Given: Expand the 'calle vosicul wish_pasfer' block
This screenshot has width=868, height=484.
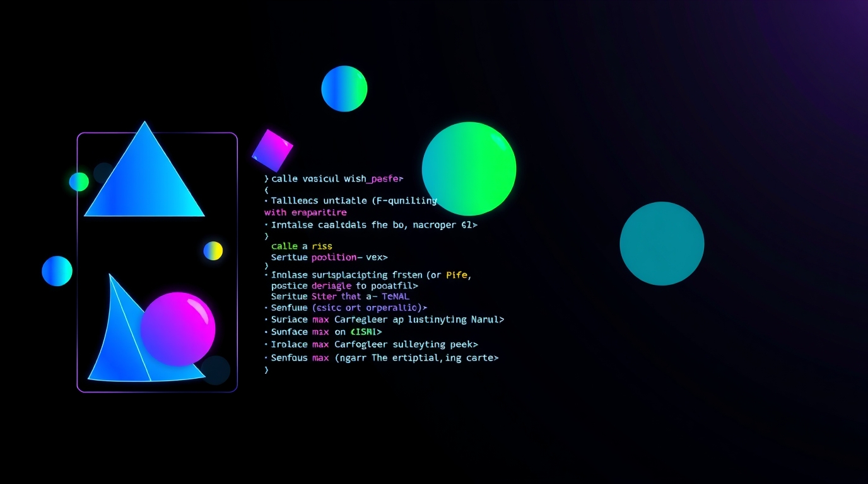Looking at the screenshot, I should (333, 178).
